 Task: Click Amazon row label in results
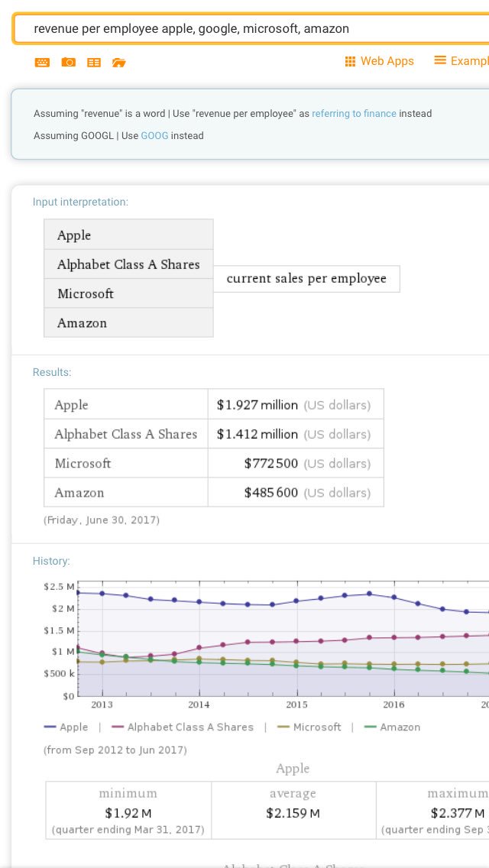coord(79,493)
